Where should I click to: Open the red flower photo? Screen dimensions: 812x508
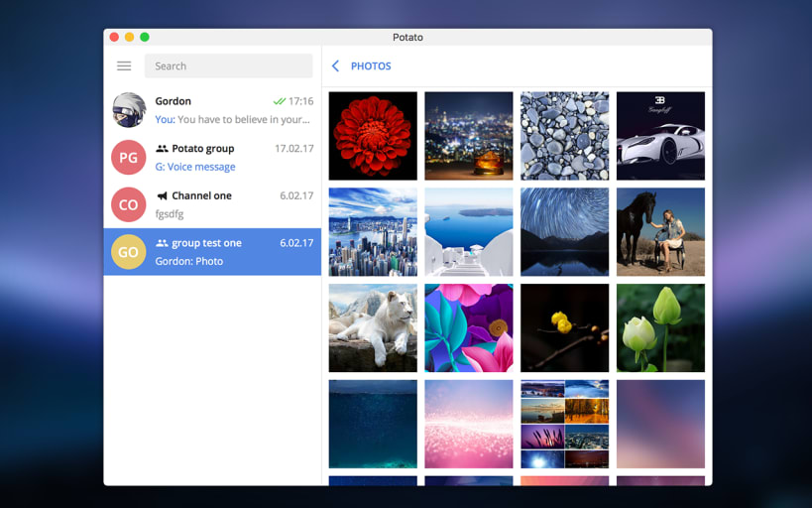pyautogui.click(x=373, y=136)
